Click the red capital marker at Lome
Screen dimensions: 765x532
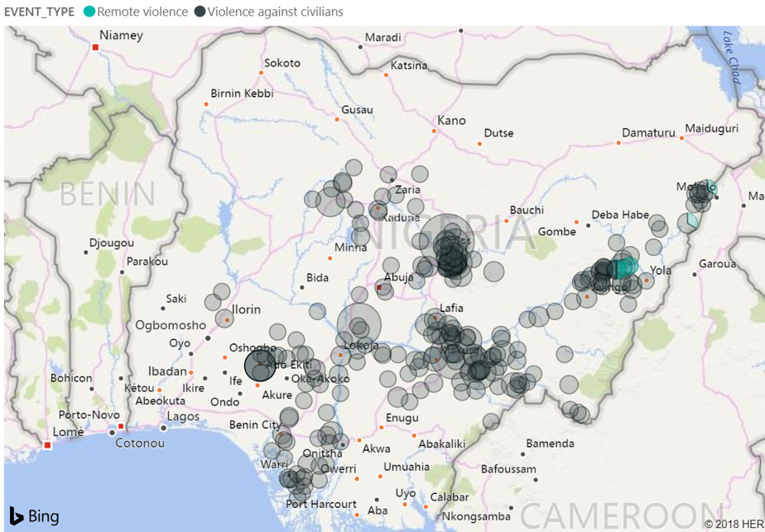[48, 445]
